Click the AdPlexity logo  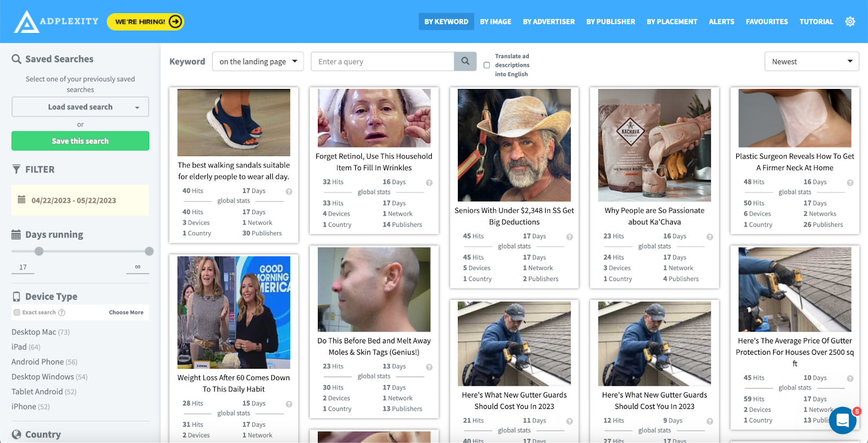(56, 22)
